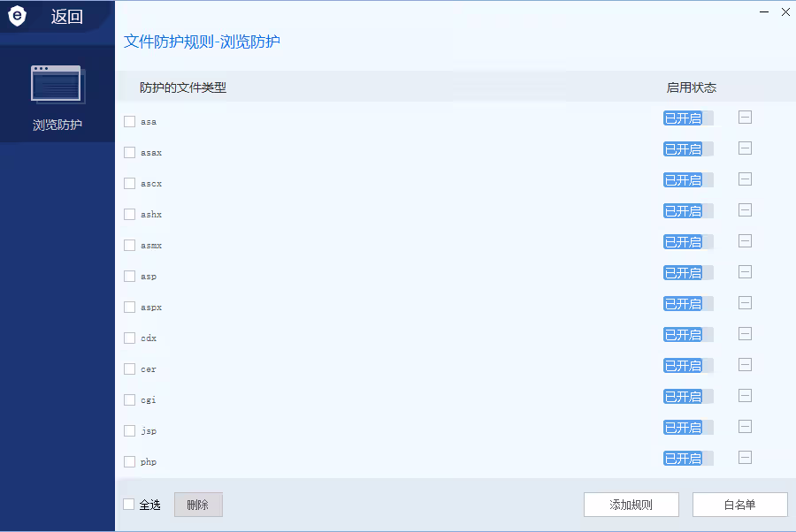Check the 全选 select-all checkbox
796x532 pixels.
tap(129, 505)
